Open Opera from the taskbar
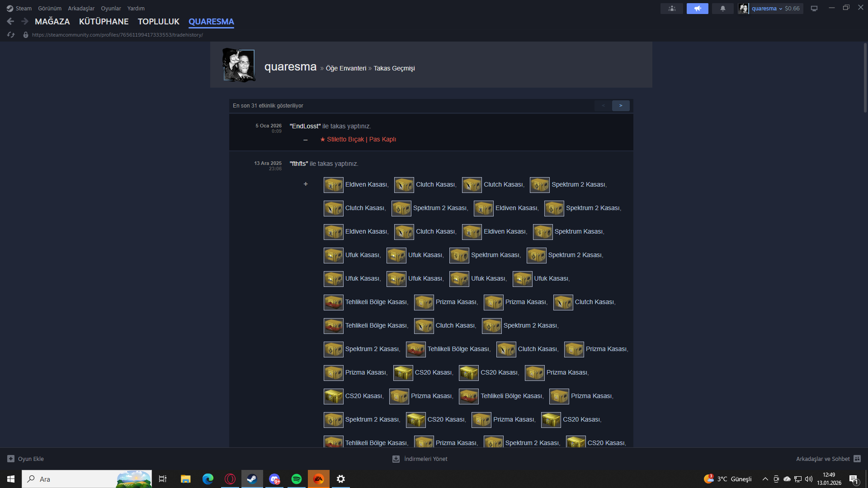The image size is (868, 488). pos(230,479)
